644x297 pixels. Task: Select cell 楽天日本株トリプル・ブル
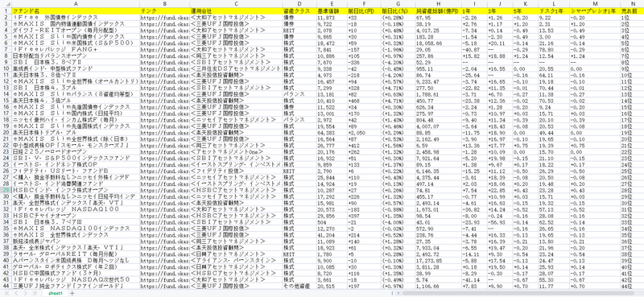(76, 133)
